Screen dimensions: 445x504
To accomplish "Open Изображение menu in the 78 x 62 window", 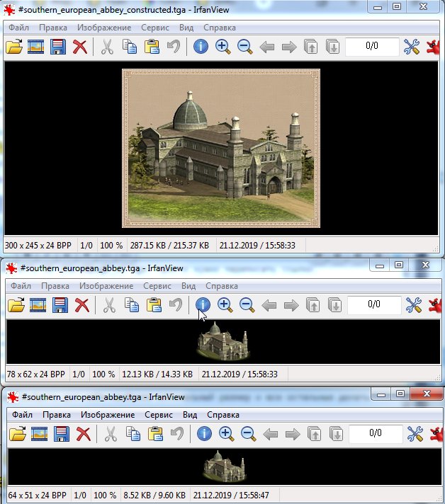I will coord(106,286).
